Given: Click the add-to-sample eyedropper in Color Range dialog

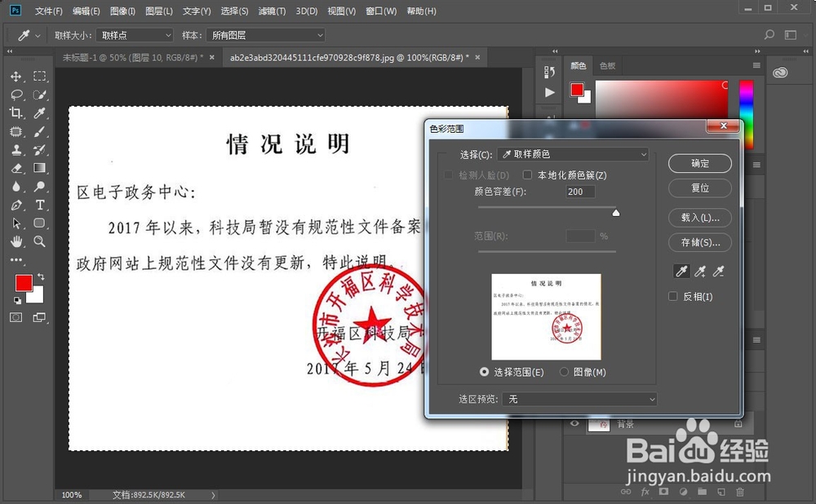Looking at the screenshot, I should [x=700, y=271].
